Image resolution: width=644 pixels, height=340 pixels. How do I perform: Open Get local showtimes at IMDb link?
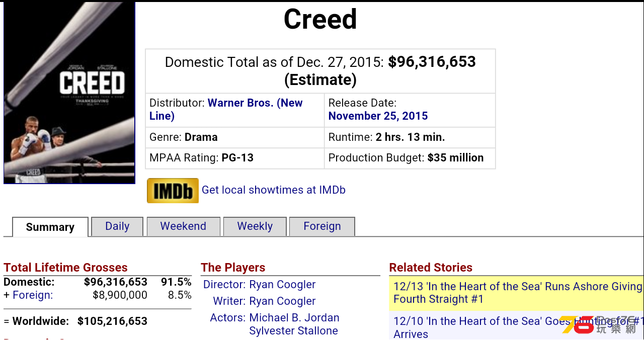point(274,190)
